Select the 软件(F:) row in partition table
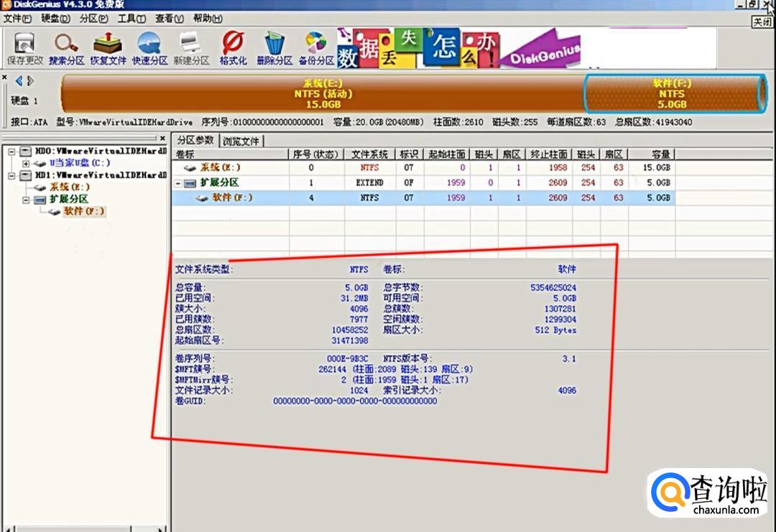The width and height of the screenshot is (776, 532). click(424, 197)
